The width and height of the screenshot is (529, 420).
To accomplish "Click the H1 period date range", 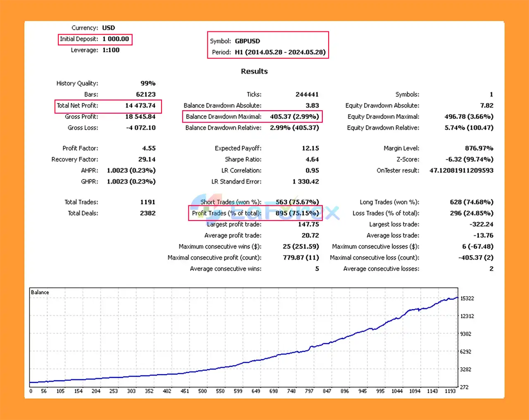I will (280, 52).
